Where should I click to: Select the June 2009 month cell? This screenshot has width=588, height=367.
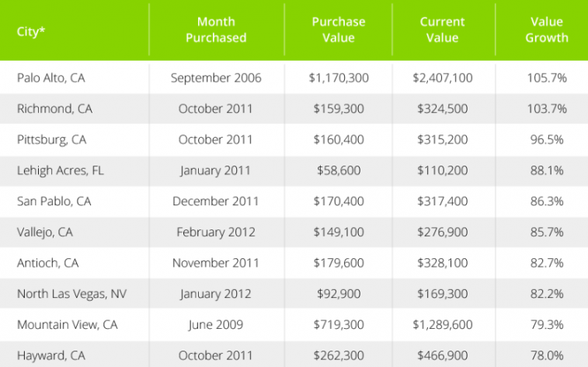coord(216,325)
